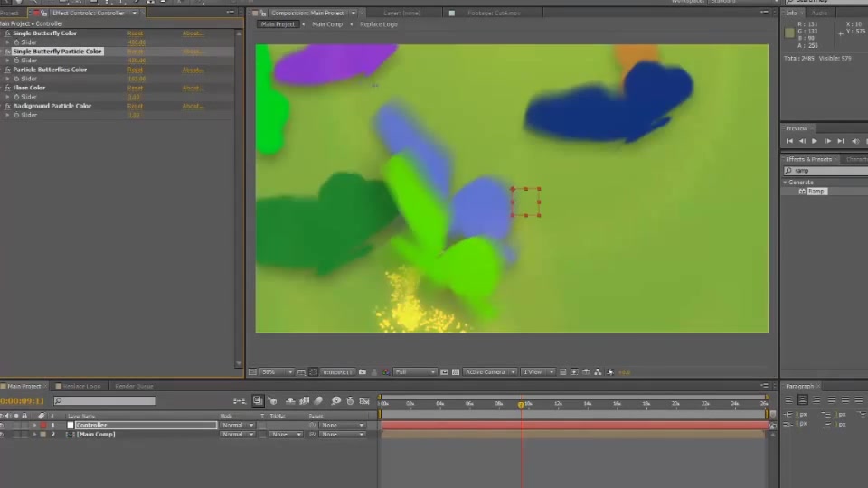Open the Controller layer Normal mode dropdown
Image resolution: width=868 pixels, height=488 pixels.
tap(238, 425)
